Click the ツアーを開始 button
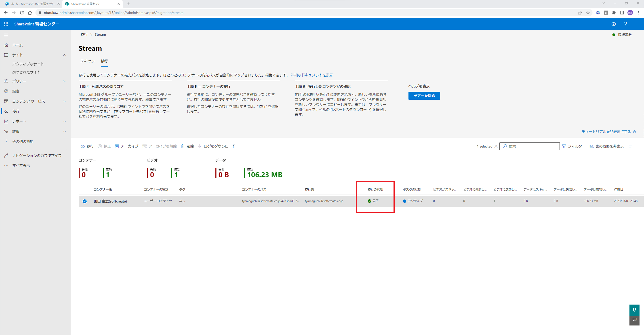 (x=425, y=95)
